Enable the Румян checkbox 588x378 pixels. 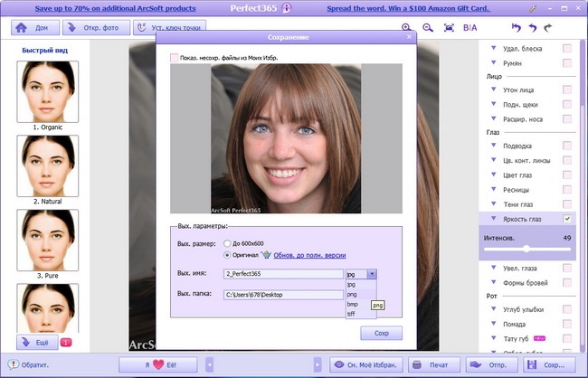coord(567,63)
